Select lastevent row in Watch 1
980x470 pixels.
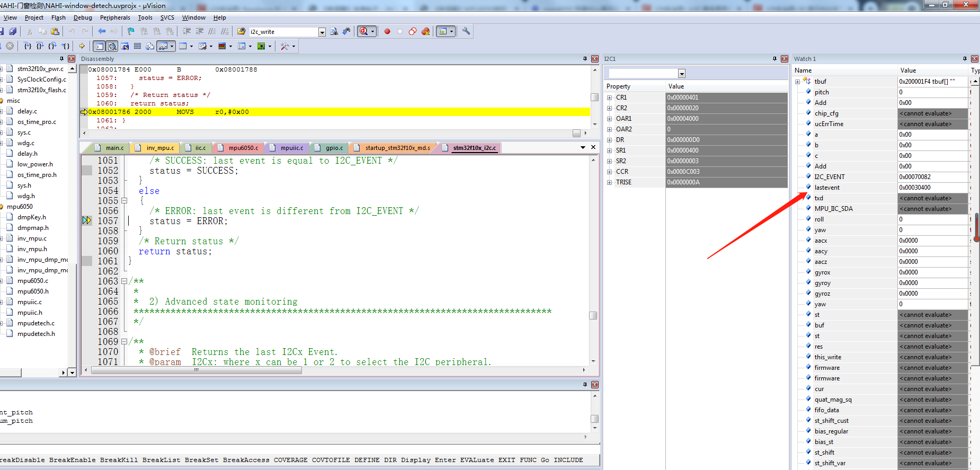coord(881,188)
